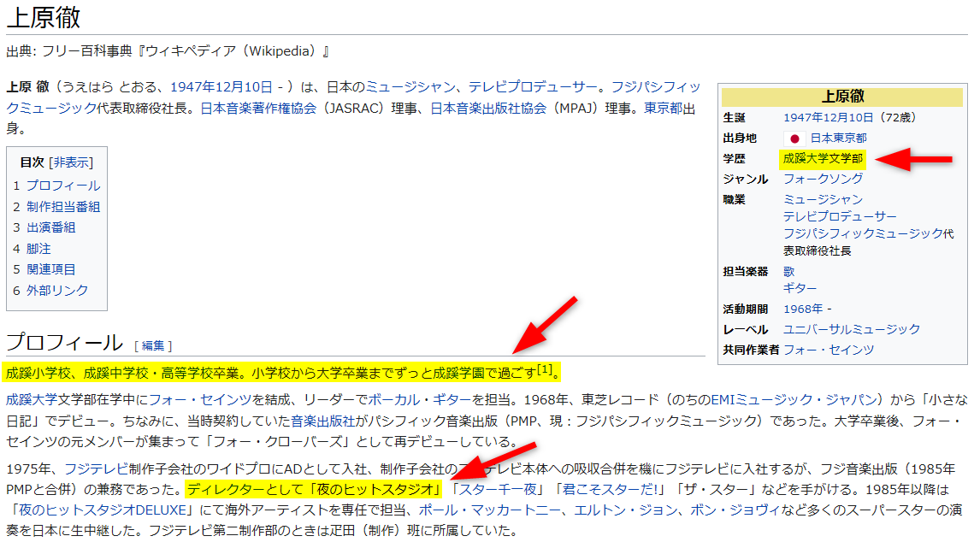Open フォー・セインツ in the infobox 共同作業者 row

click(829, 351)
